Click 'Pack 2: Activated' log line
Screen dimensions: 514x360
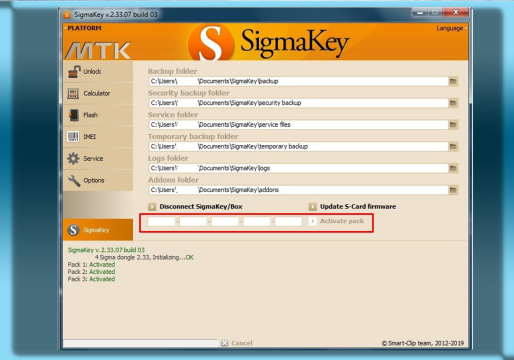[x=91, y=272]
